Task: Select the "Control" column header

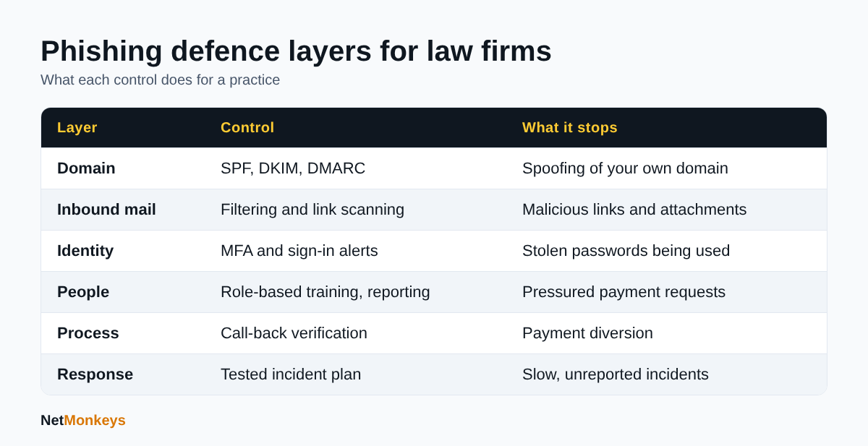Action: pyautogui.click(x=247, y=127)
